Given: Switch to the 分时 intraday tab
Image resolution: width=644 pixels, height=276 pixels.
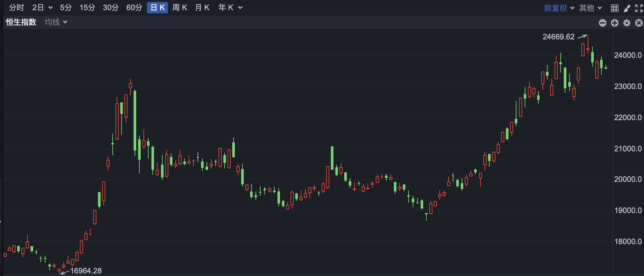Looking at the screenshot, I should click(17, 8).
